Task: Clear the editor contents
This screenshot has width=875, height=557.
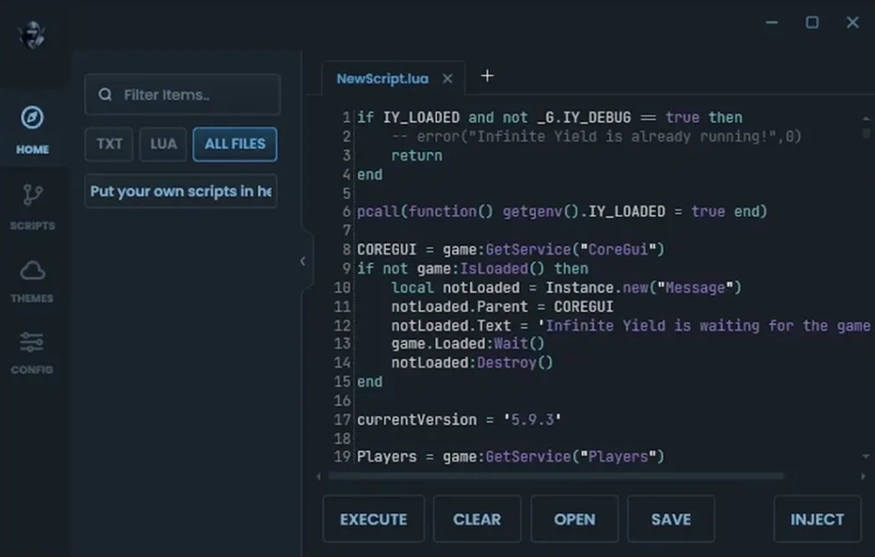Action: (x=477, y=519)
